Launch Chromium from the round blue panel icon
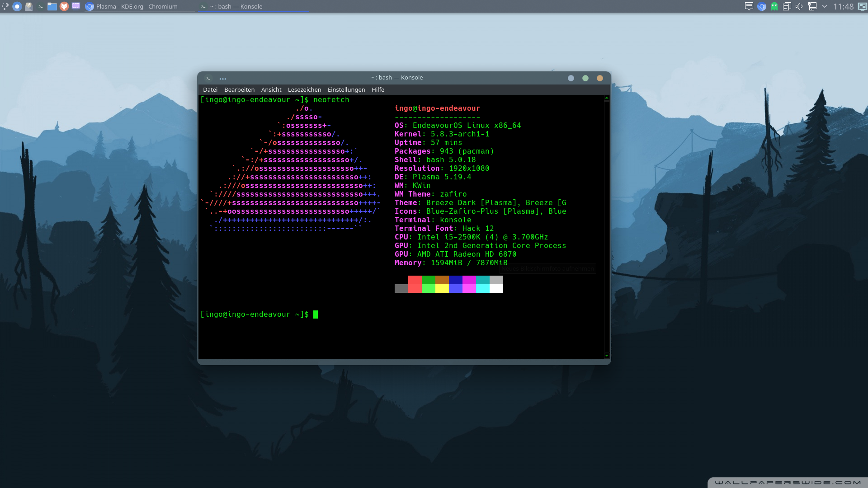The width and height of the screenshot is (868, 488). coord(17,6)
